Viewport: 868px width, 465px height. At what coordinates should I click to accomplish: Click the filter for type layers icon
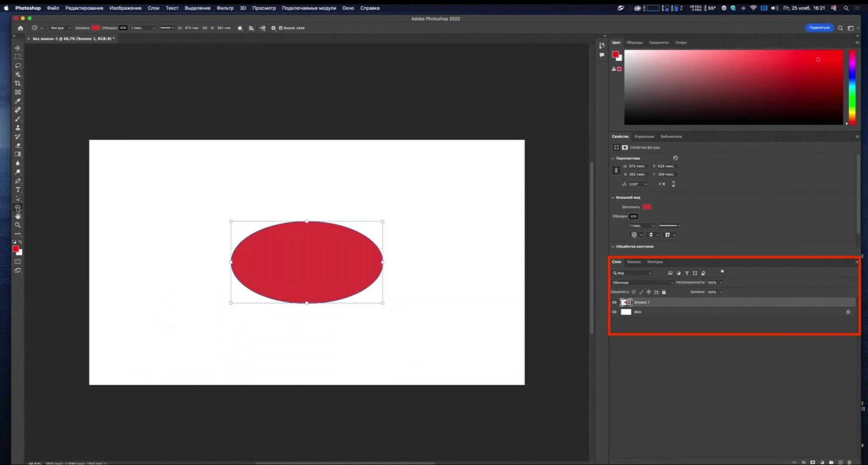pos(686,273)
